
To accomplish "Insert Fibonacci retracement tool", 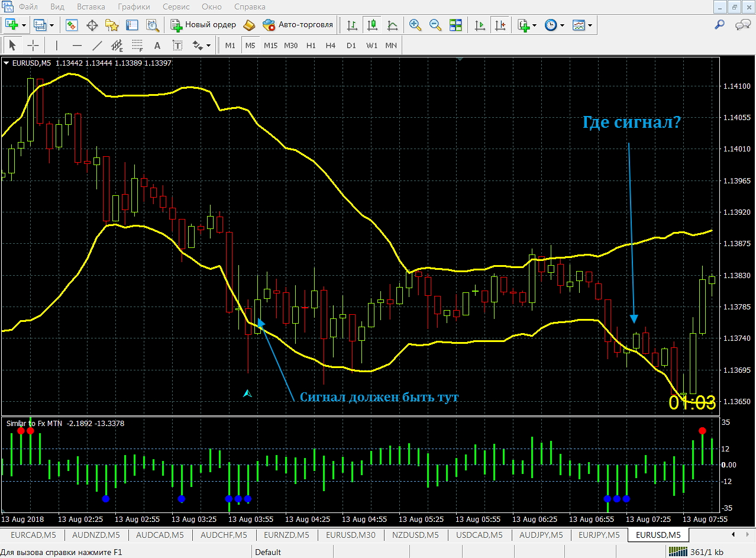I will click(137, 45).
